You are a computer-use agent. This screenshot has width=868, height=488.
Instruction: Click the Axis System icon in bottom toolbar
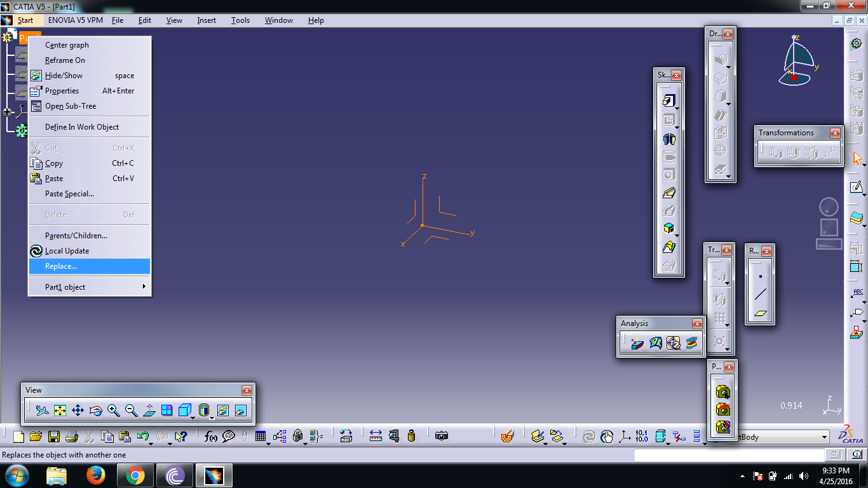625,437
